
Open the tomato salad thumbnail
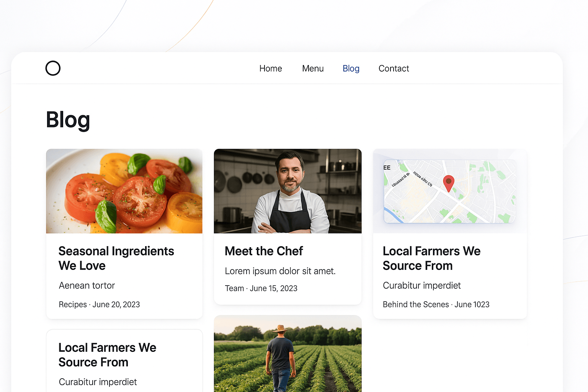coord(124,191)
